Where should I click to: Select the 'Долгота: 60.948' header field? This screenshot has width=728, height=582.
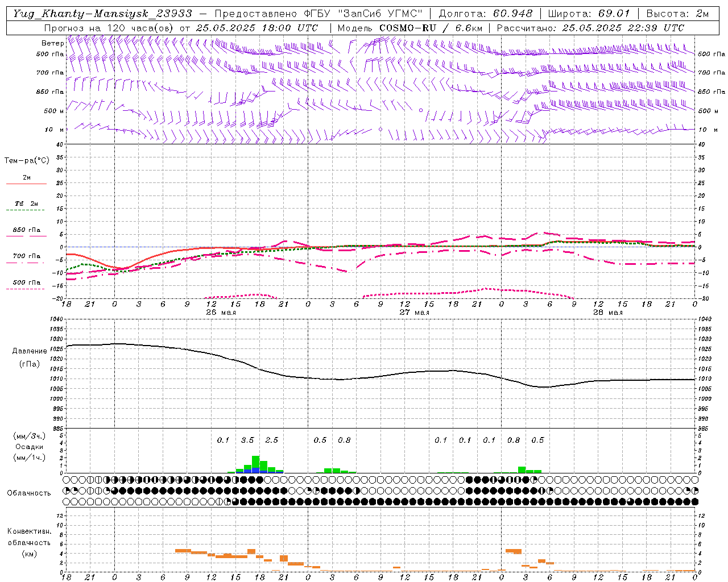(486, 13)
